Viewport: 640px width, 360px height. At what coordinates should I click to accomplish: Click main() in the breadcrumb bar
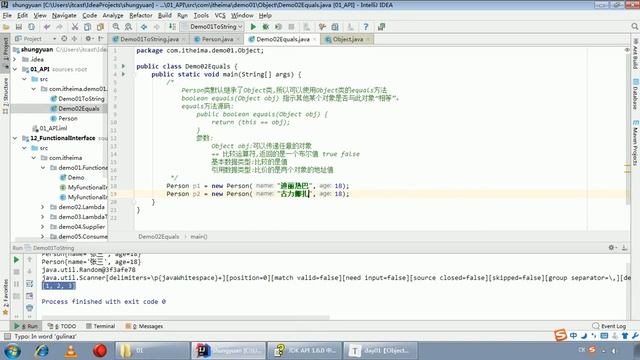[x=199, y=237]
